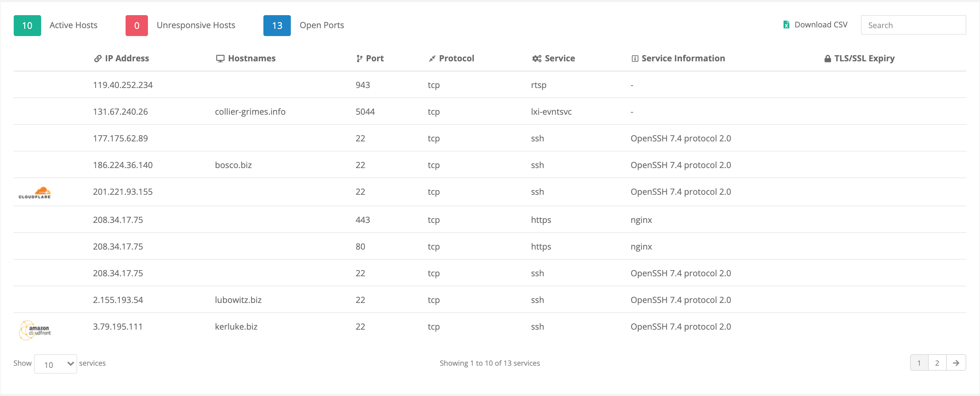
Task: Click the blue Open Ports count badge
Action: coord(277,26)
